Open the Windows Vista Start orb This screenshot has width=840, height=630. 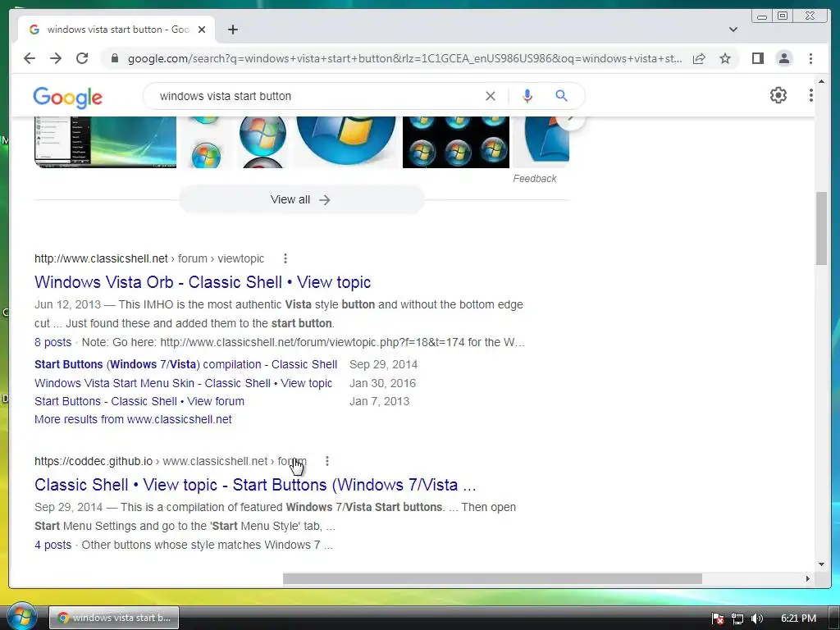21,616
